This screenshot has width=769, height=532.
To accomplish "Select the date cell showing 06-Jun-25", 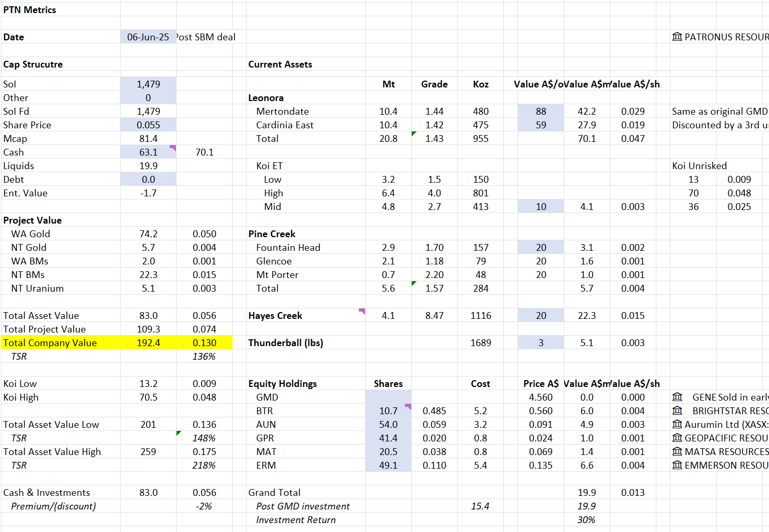I will tap(148, 37).
